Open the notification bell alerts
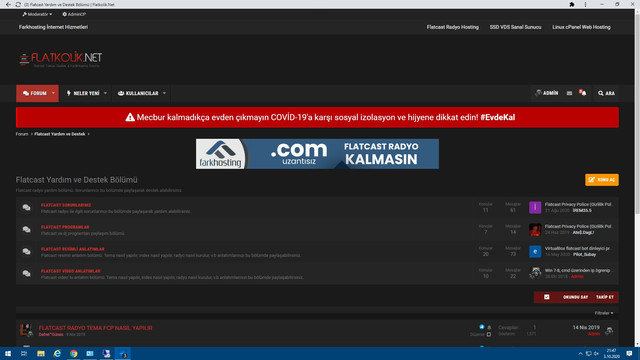Image resolution: width=640 pixels, height=360 pixels. coord(582,93)
